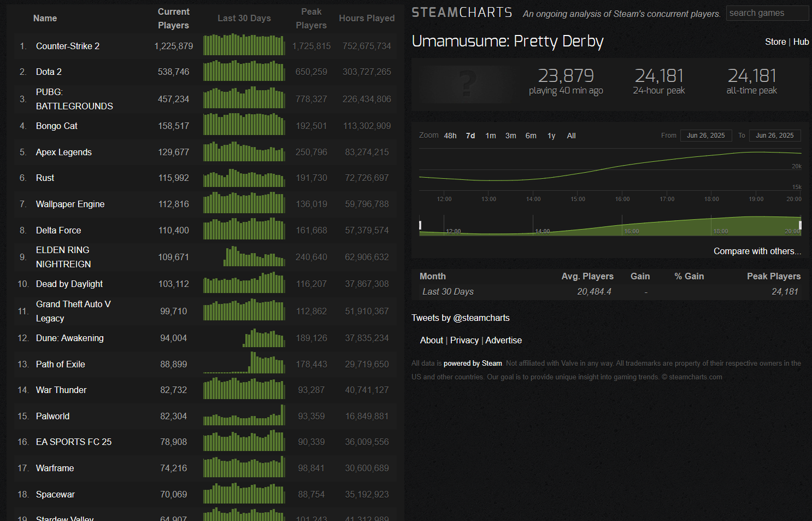Select the 6m zoom range
This screenshot has width=812, height=521.
pyautogui.click(x=531, y=136)
